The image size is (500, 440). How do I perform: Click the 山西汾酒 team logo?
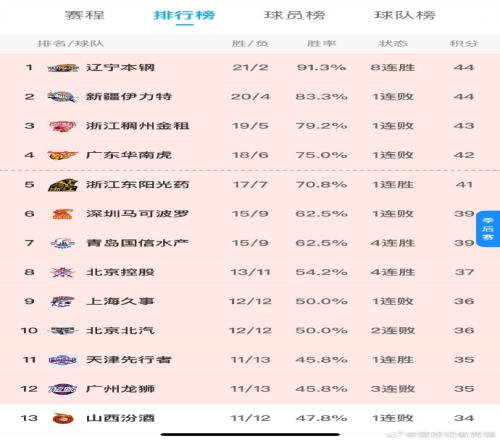(x=63, y=418)
